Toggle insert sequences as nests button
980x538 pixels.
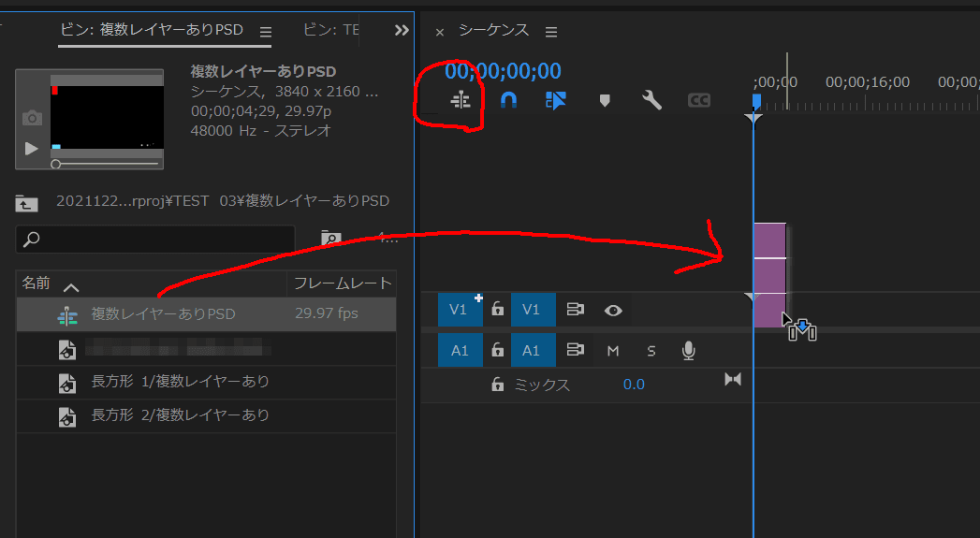[461, 100]
